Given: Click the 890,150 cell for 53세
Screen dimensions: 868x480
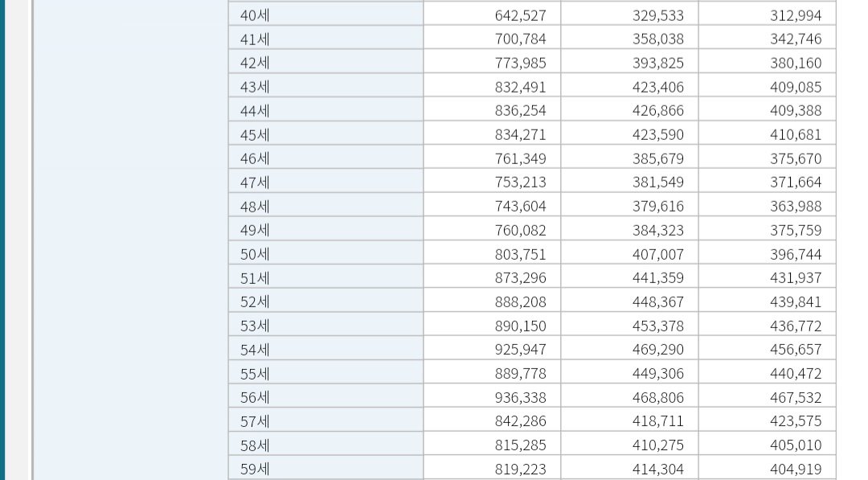Looking at the screenshot, I should click(x=492, y=326).
